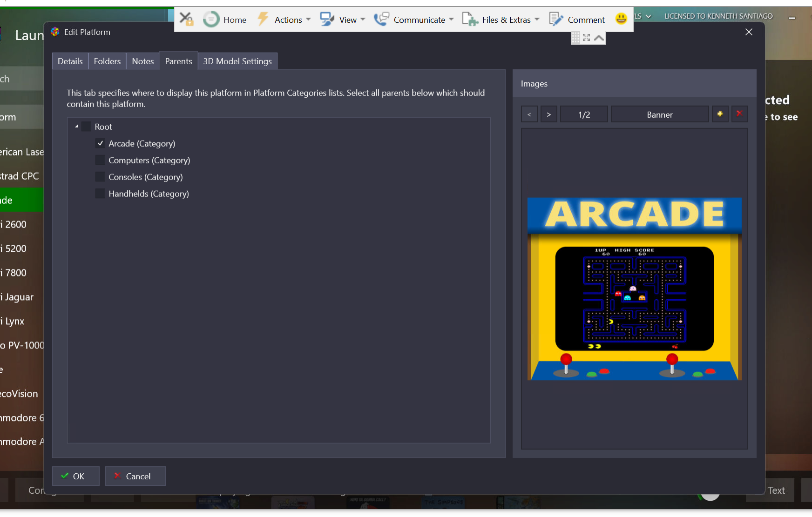Open the 3D Model Settings tab
This screenshot has width=812, height=517.
(237, 61)
